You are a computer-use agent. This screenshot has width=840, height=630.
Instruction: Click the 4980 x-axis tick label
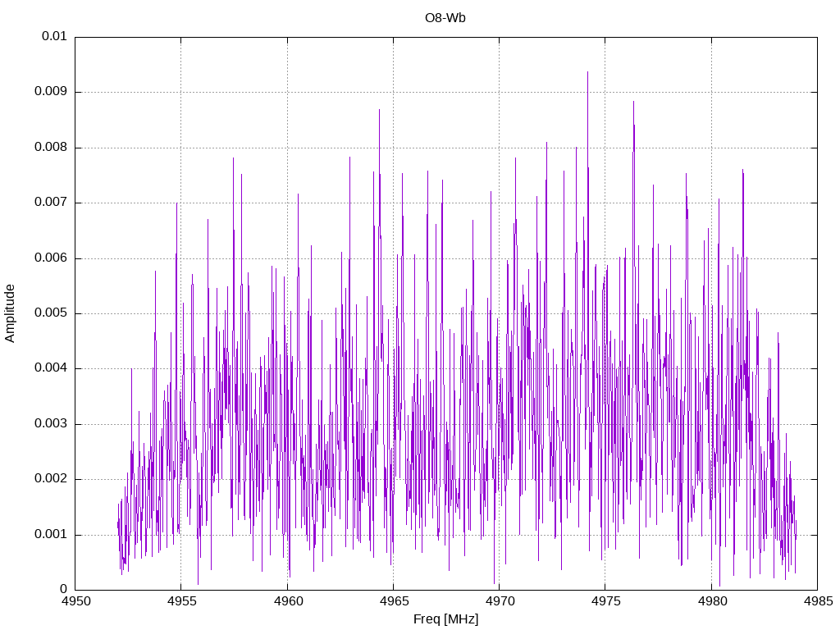(x=712, y=601)
